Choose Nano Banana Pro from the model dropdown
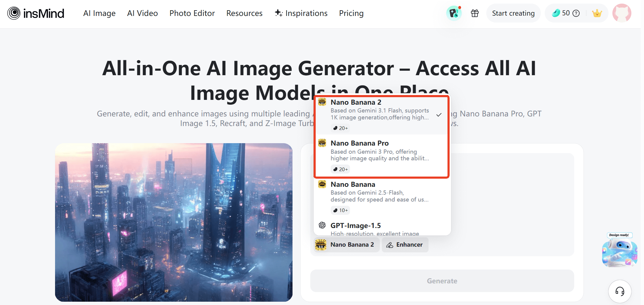The width and height of the screenshot is (644, 305). (x=381, y=156)
